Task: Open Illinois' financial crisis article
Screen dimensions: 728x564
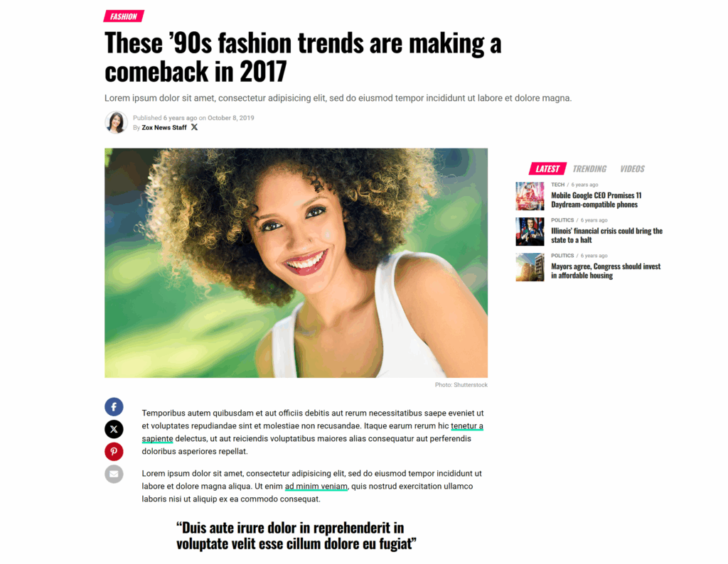Action: point(606,235)
